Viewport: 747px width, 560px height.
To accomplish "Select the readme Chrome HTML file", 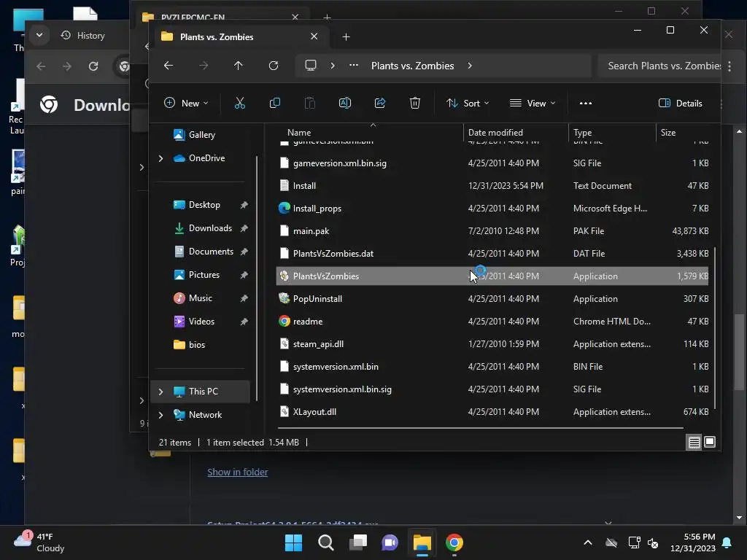I will (x=492, y=322).
